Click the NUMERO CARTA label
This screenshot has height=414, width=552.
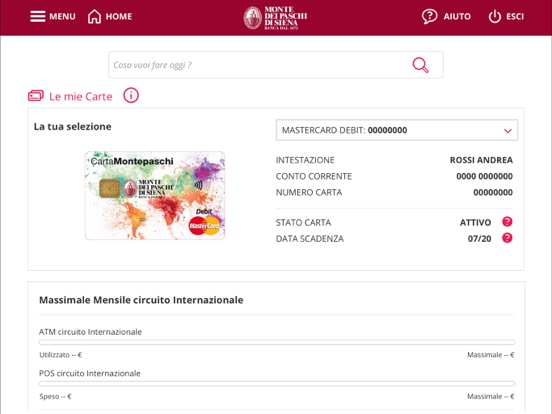coord(309,193)
